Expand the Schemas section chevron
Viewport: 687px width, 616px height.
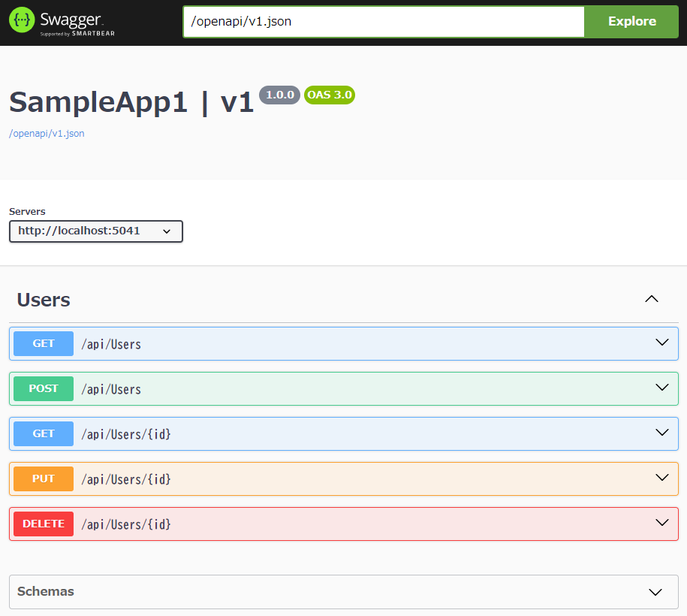(655, 592)
